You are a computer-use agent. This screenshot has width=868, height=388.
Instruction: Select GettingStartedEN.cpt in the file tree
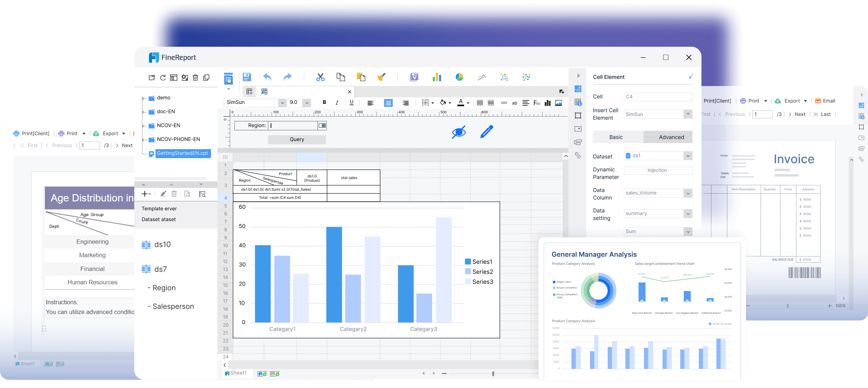(183, 153)
